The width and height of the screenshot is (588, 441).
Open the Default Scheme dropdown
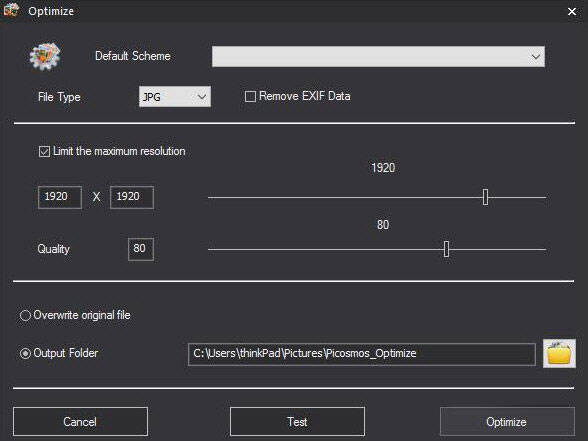(378, 57)
